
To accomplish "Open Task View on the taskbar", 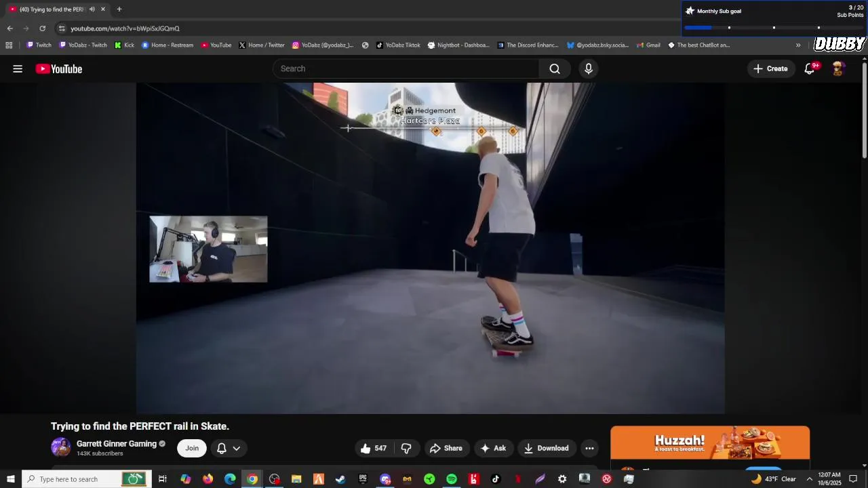I will pos(163,479).
